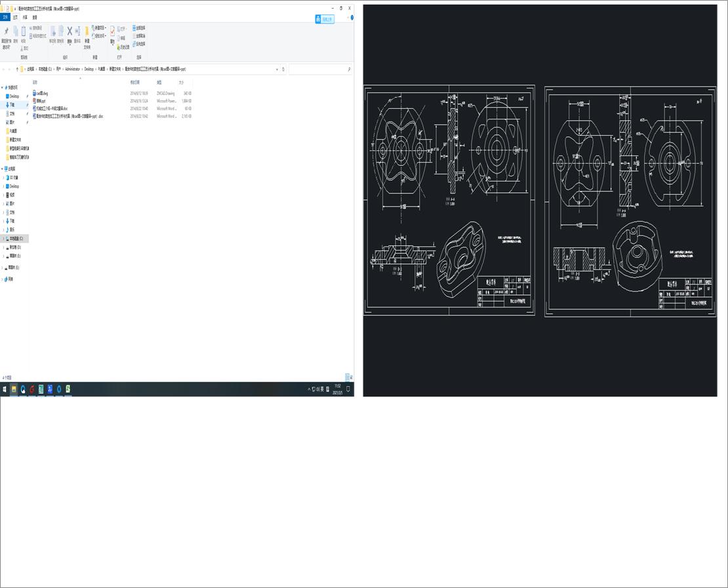Viewport: 728px width, 588px height.
Task: Click the Paste icon in the ribbon
Action: click(24, 31)
